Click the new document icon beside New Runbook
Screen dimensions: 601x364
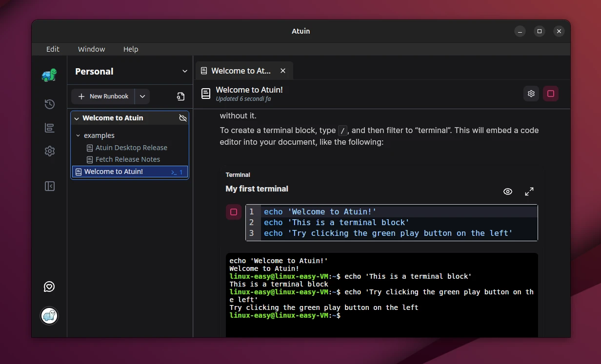(180, 96)
